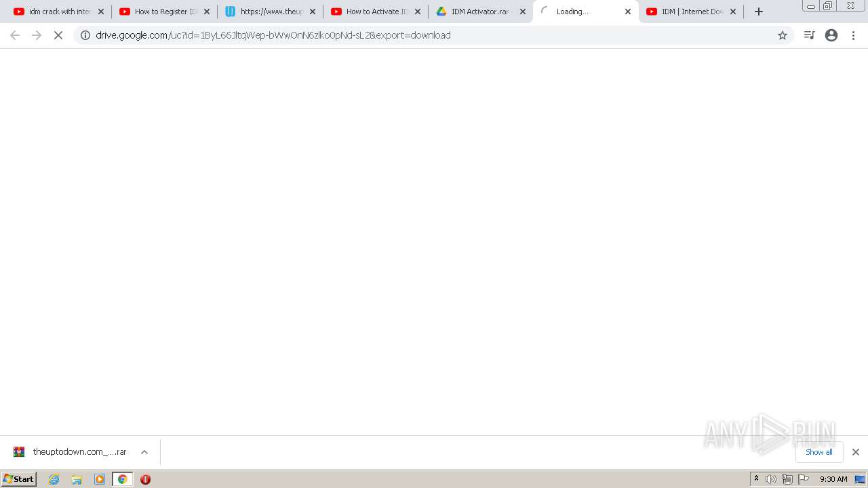Restore down the Chrome window
The height and width of the screenshot is (488, 868).
(828, 5)
